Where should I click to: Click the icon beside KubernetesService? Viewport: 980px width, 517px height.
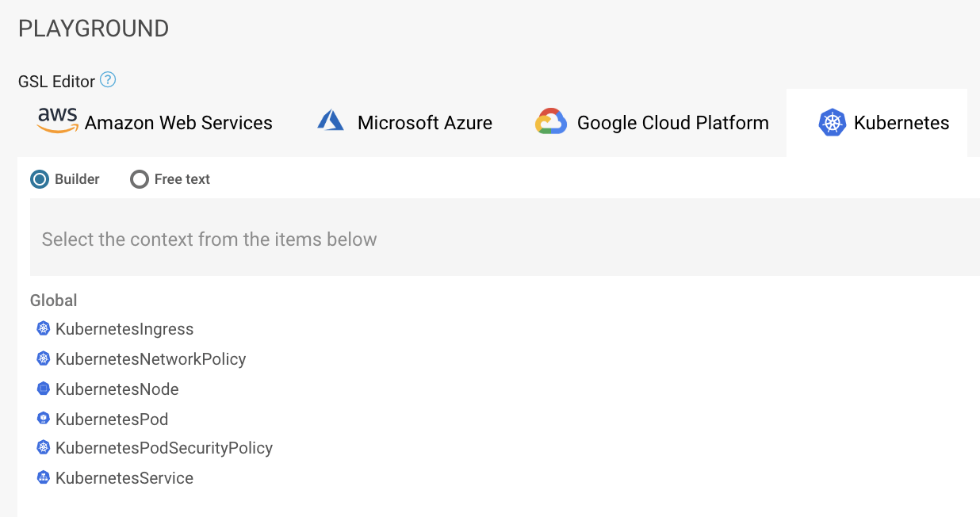[44, 477]
